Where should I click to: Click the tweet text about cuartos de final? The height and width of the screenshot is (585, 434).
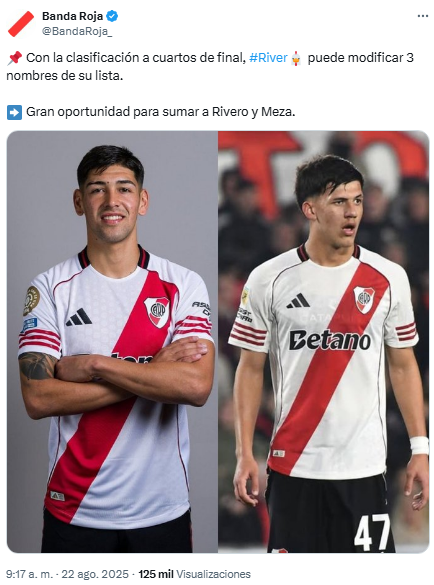(x=210, y=67)
